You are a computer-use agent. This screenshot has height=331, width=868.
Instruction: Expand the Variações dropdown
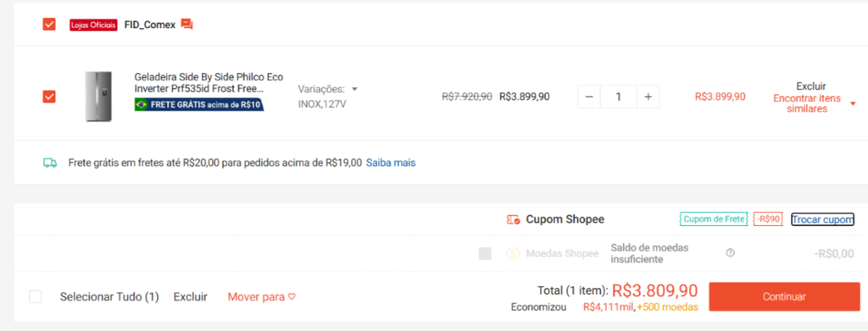click(329, 89)
